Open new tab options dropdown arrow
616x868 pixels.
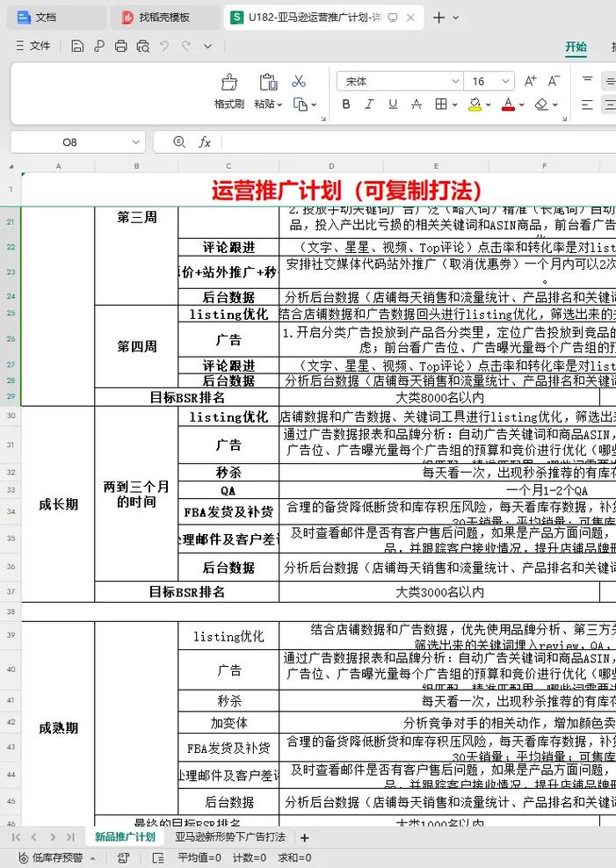tap(456, 18)
